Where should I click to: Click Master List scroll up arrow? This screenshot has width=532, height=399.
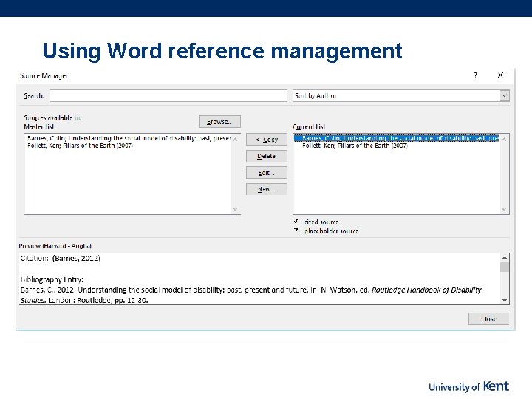point(236,139)
